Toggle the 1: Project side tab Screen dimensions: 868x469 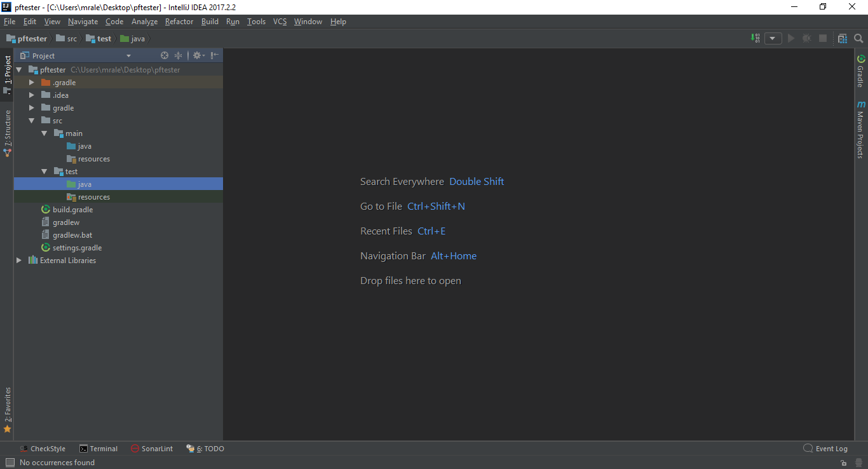pyautogui.click(x=7, y=74)
